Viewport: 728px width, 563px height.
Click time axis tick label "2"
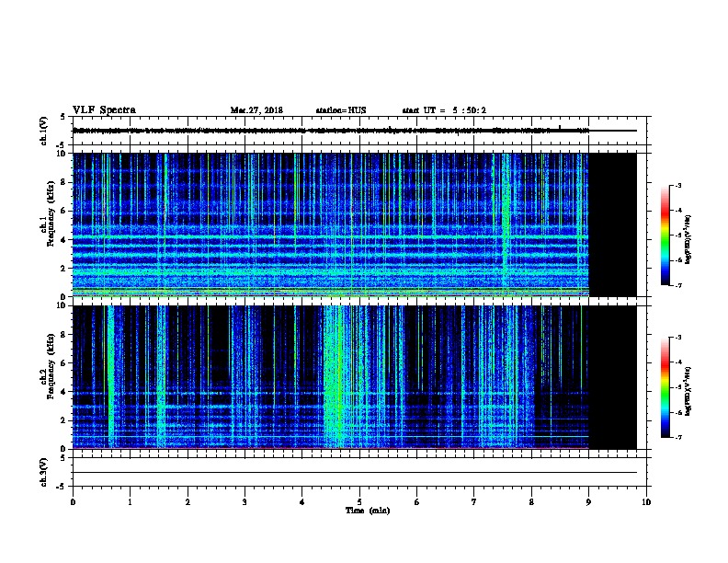188,502
